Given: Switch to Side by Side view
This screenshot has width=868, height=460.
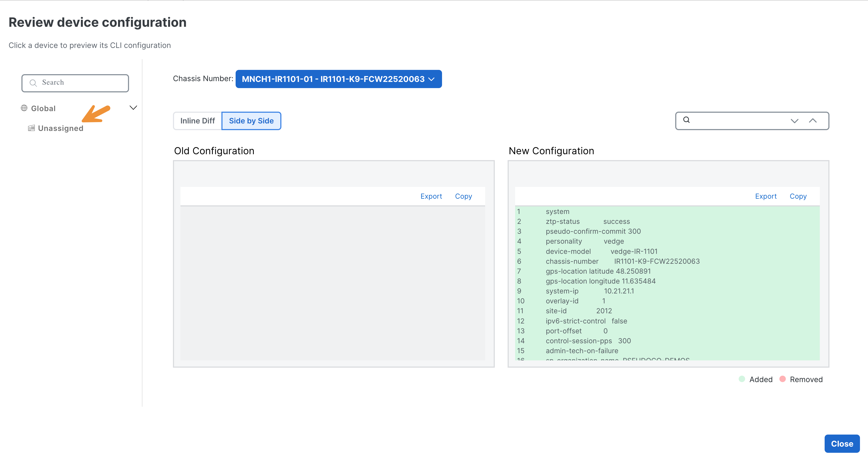Looking at the screenshot, I should (x=251, y=121).
